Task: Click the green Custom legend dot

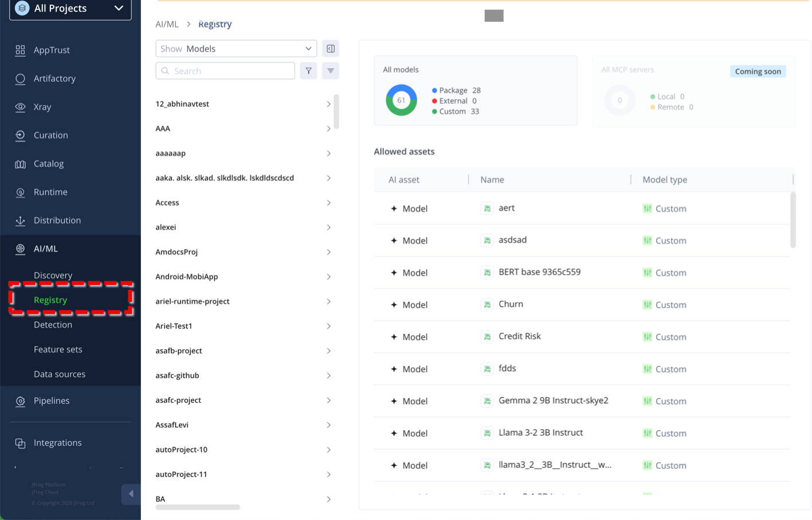Action: [x=434, y=112]
